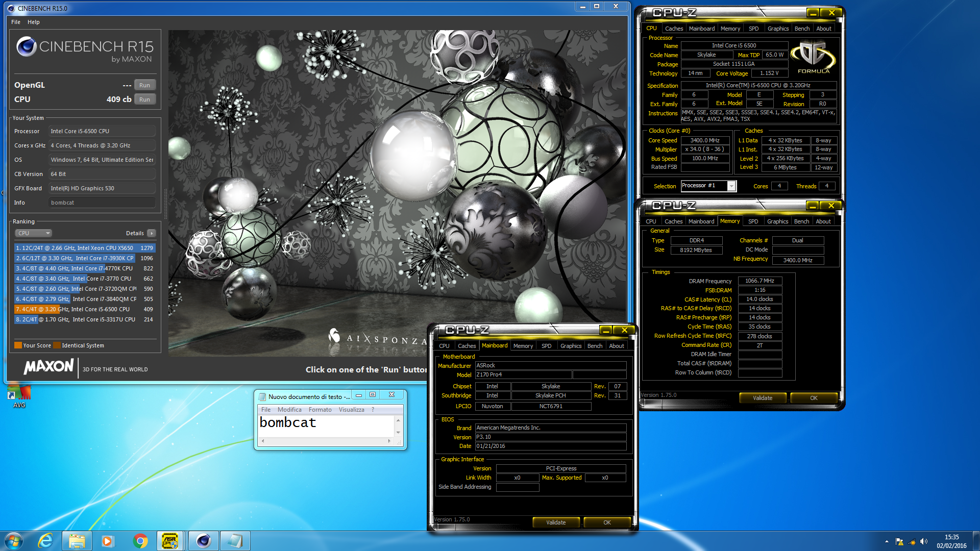980x551 pixels.
Task: Open the CPU ranking dropdown
Action: [33, 233]
